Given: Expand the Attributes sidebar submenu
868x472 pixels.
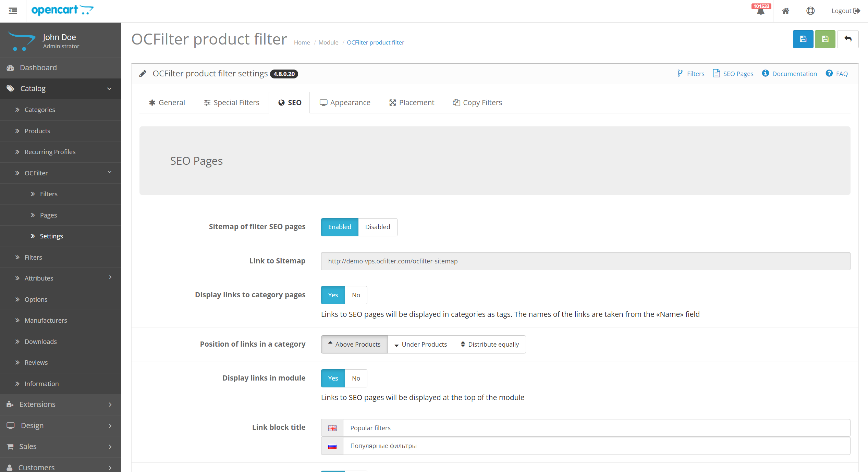Looking at the screenshot, I should [60, 278].
